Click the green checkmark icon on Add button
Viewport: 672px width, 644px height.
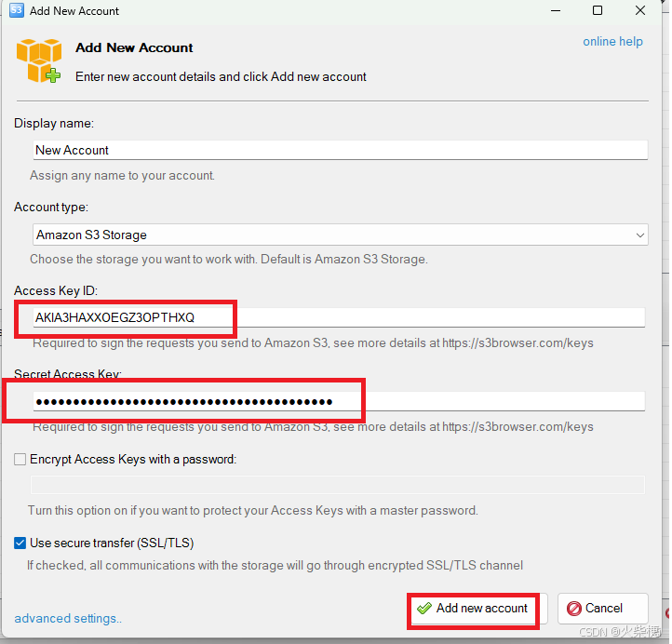click(x=423, y=609)
